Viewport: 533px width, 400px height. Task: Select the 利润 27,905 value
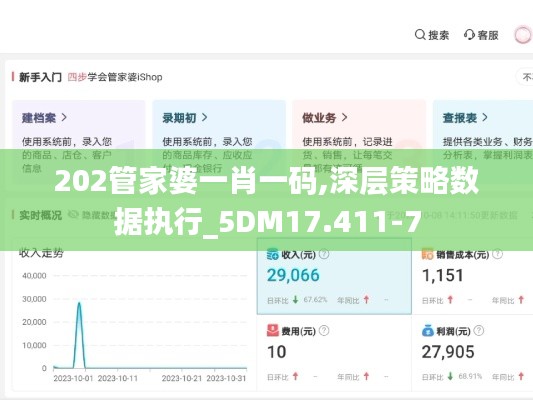448,352
